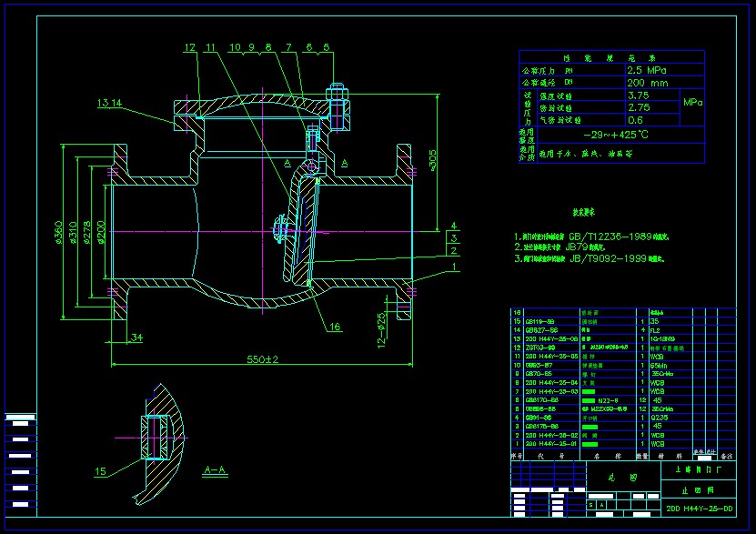Click the seal test value 2.75

click(x=639, y=107)
